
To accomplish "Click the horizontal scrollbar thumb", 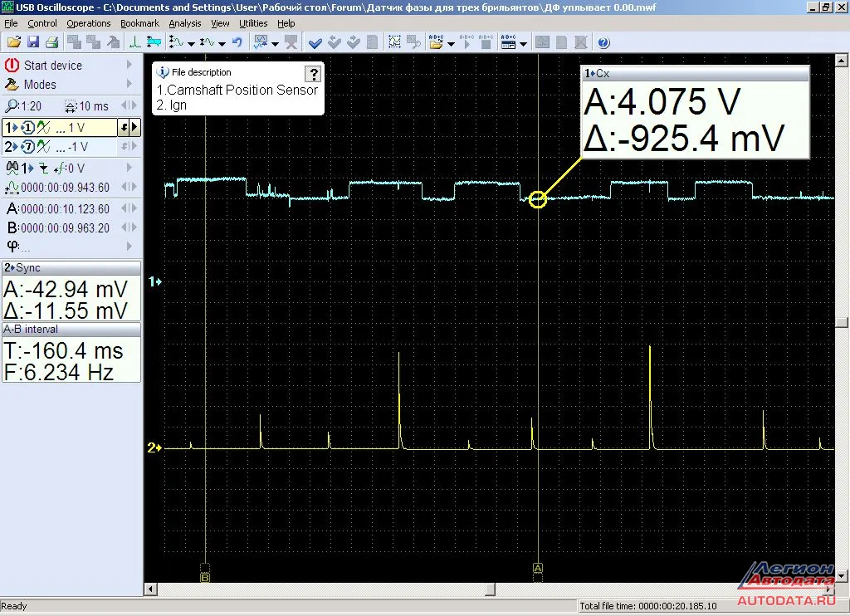I will 490,589.
